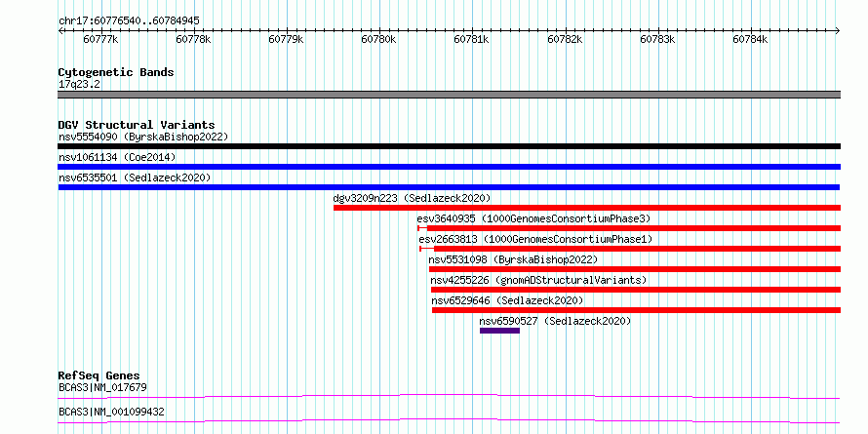Click the gray 17q23.2 cytogenetic band bar
Screen dimensions: 868x434
449,95
